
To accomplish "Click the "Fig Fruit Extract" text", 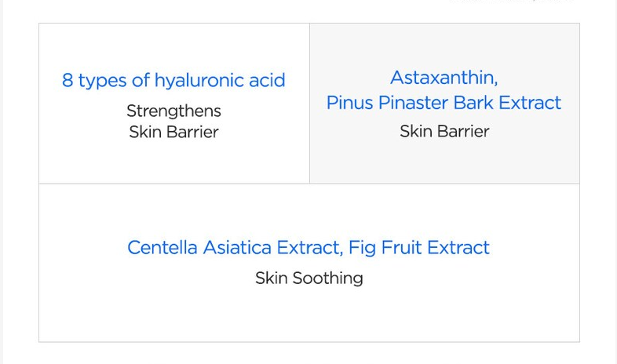I will [419, 248].
